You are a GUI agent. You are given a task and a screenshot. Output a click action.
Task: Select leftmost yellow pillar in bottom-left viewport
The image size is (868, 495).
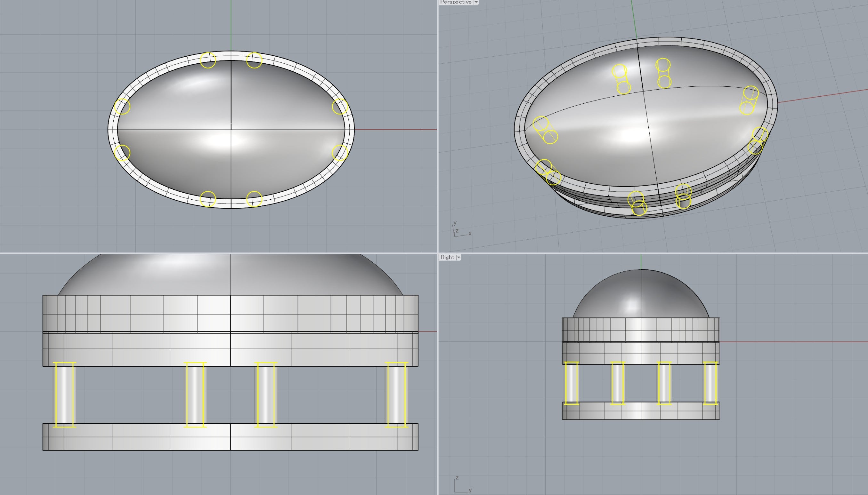[x=64, y=394]
